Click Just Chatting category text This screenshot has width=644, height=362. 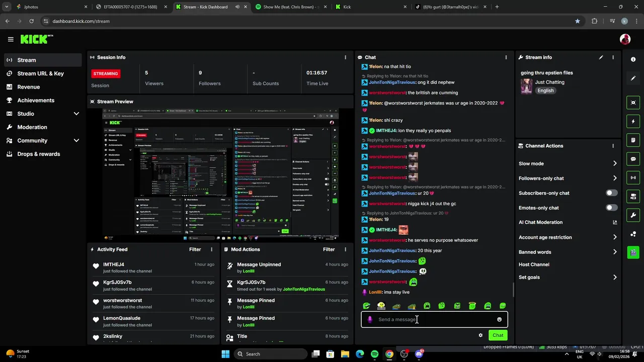(x=549, y=82)
